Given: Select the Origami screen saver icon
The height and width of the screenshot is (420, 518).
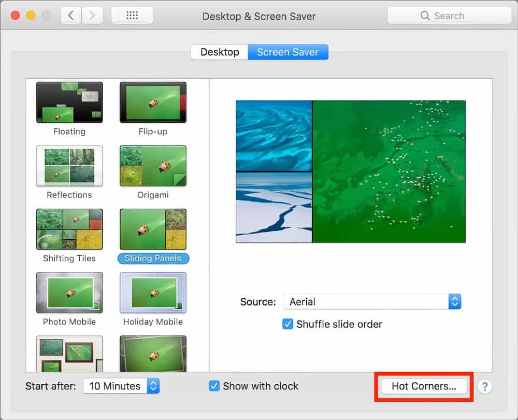Looking at the screenshot, I should 153,166.
